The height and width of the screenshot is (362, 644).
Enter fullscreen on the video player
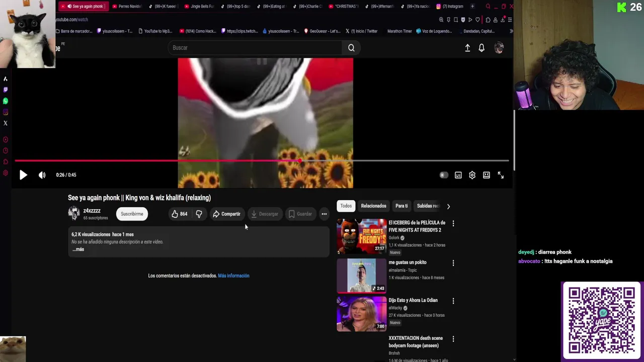501,175
